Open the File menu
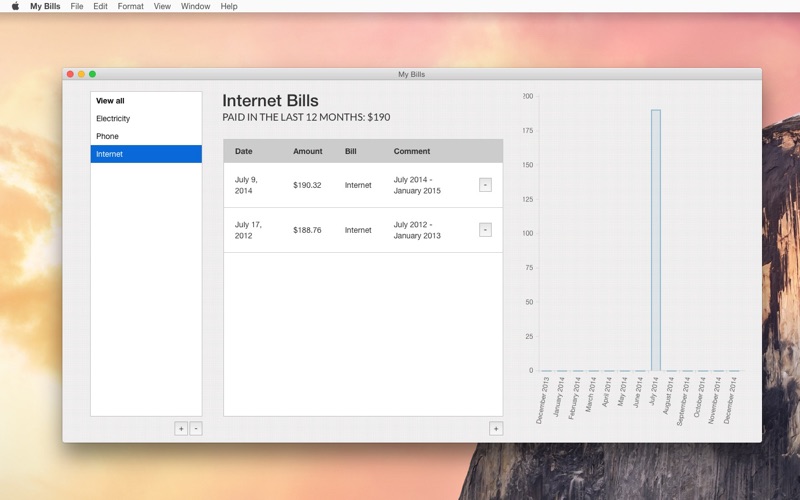 pyautogui.click(x=77, y=6)
